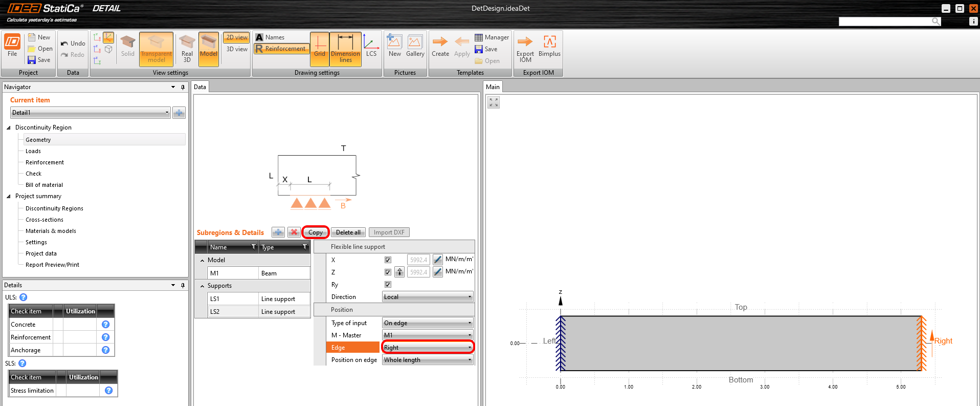Switch to the Main tab
Viewport: 980px width, 406px height.
(493, 87)
